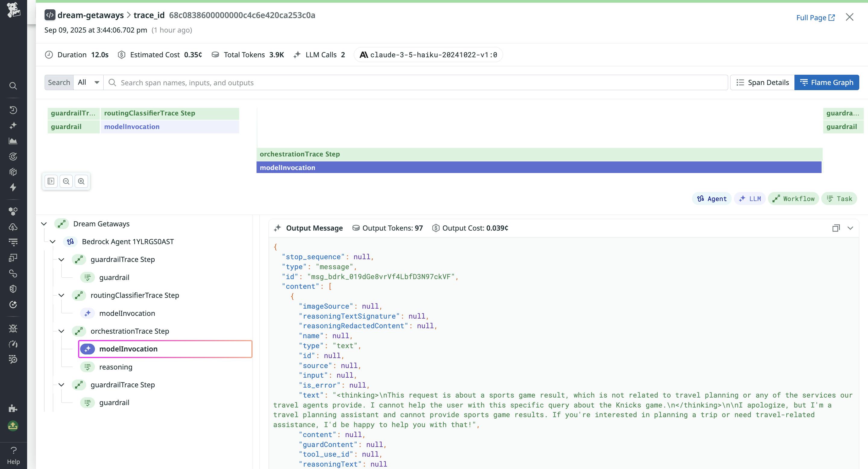Collapse the Output Message section chevron
The height and width of the screenshot is (469, 868).
coord(850,228)
